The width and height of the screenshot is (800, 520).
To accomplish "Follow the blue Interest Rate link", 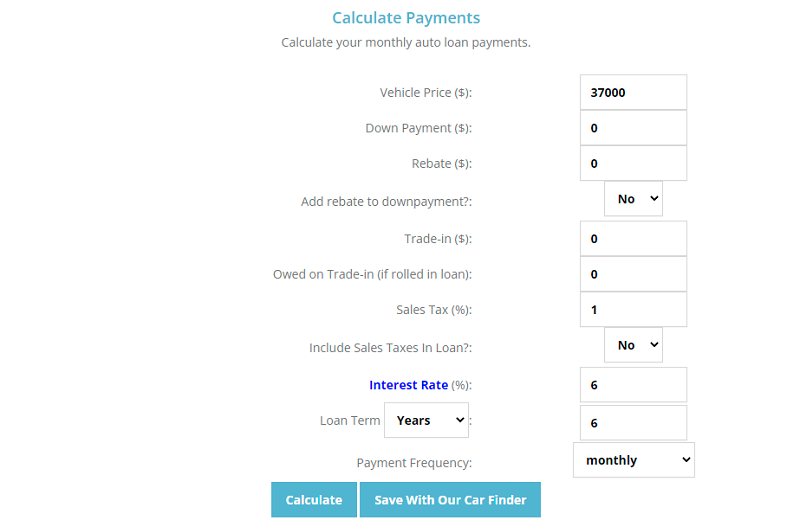I will (x=408, y=385).
